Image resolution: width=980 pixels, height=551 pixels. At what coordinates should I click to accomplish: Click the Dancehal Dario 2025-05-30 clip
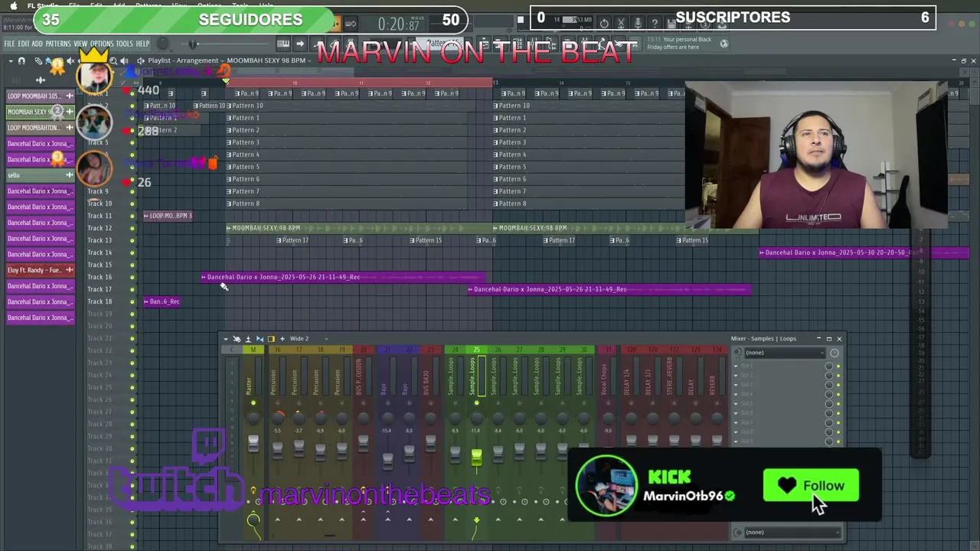click(x=864, y=253)
